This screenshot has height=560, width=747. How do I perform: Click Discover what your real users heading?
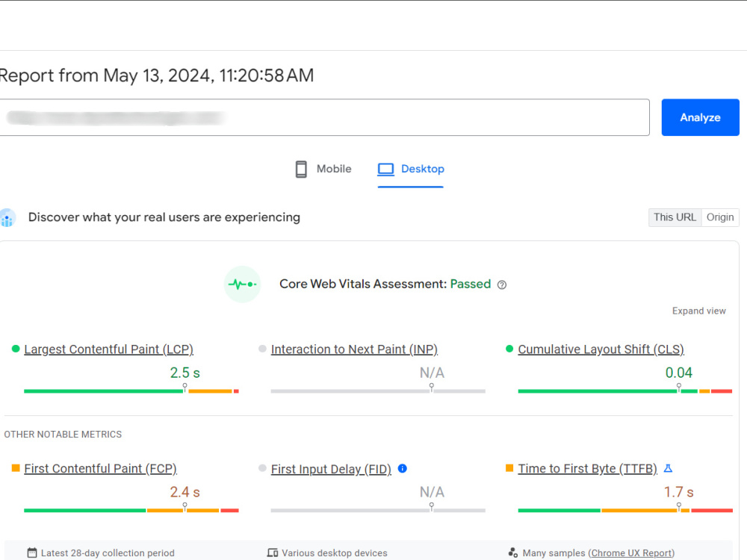click(164, 217)
